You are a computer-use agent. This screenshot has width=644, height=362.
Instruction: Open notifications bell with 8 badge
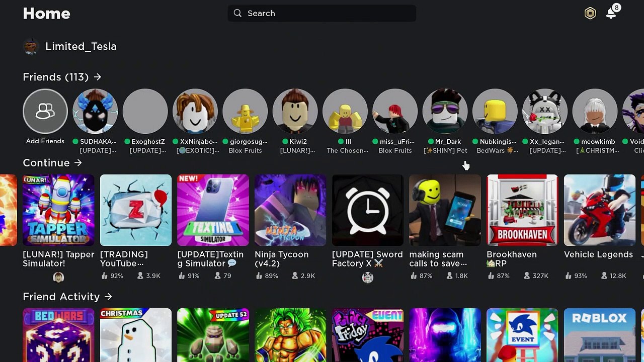[612, 13]
